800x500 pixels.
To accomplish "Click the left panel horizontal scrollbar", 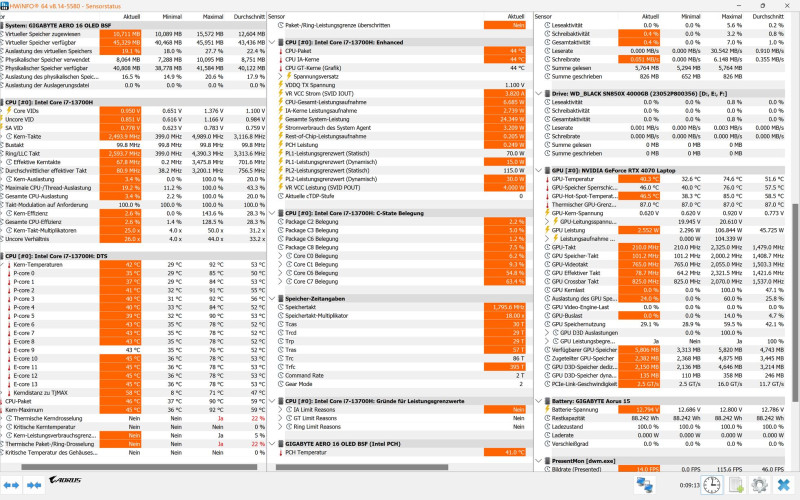I will point(139,467).
